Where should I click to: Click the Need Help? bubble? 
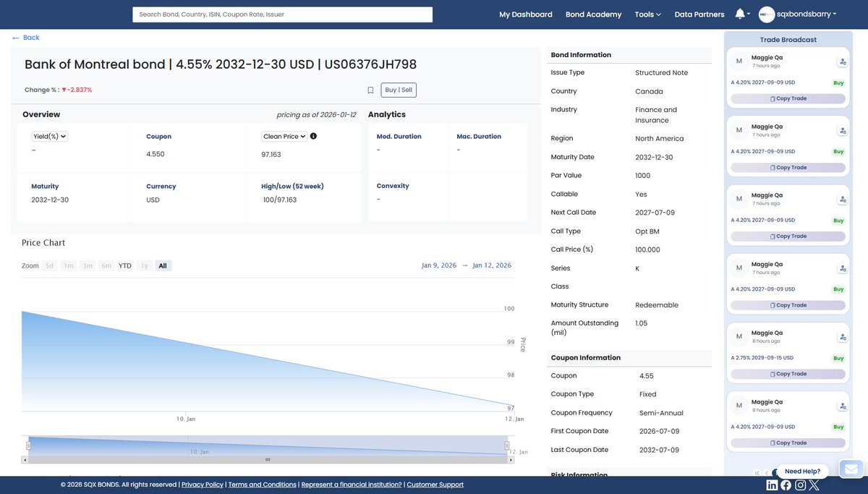tap(802, 472)
